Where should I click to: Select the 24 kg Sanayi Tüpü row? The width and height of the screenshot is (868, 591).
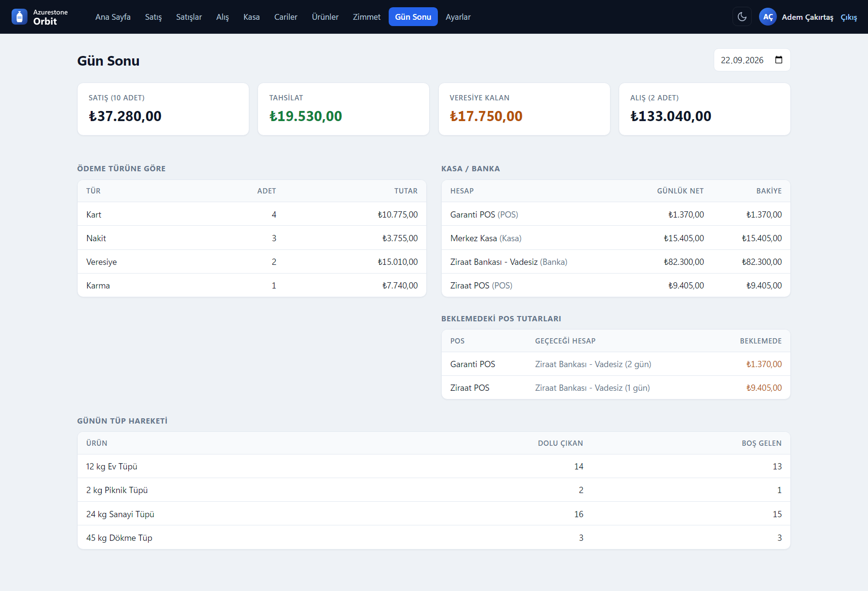(x=434, y=514)
